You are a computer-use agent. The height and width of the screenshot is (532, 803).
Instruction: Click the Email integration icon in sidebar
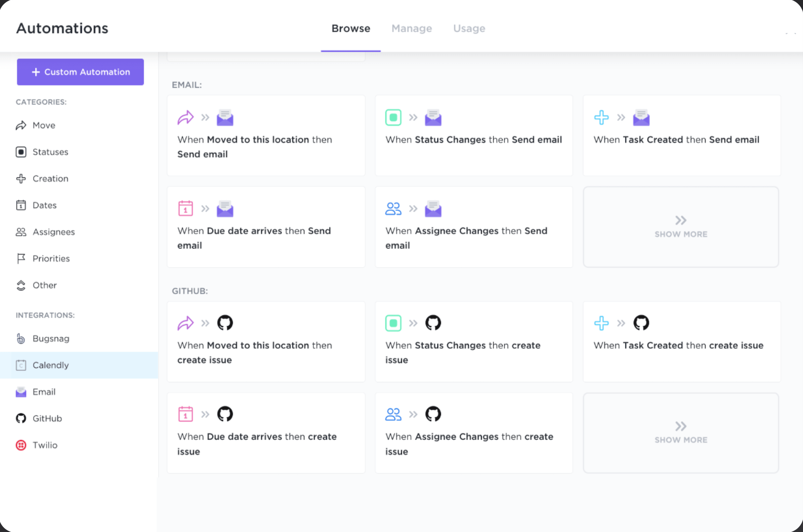[21, 392]
